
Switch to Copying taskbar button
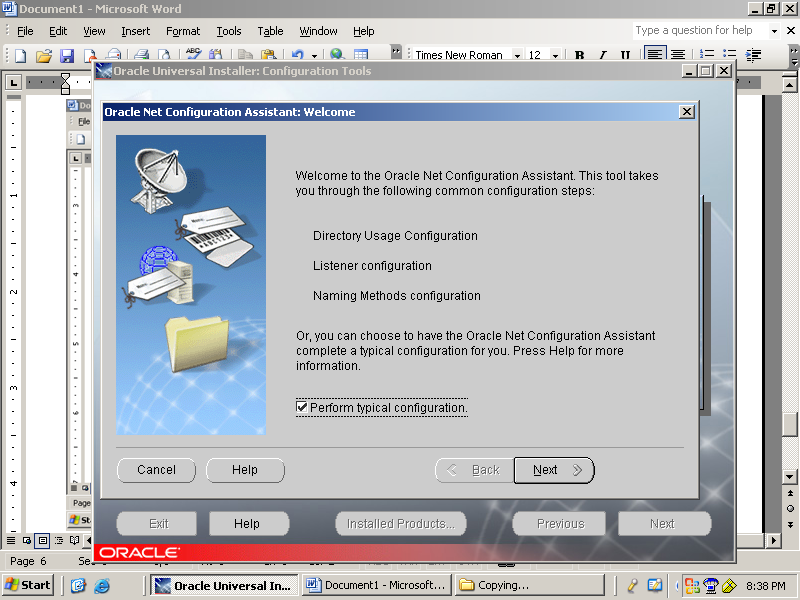coord(530,585)
